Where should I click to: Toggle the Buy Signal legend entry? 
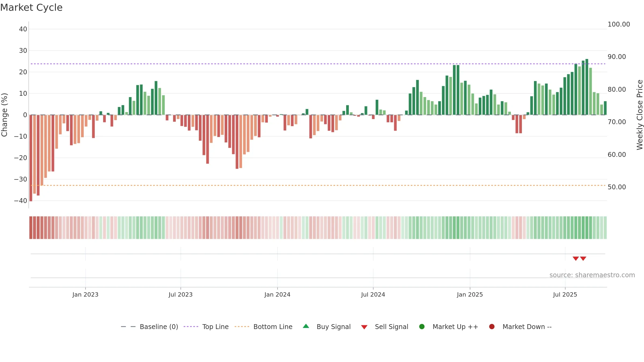point(327,327)
